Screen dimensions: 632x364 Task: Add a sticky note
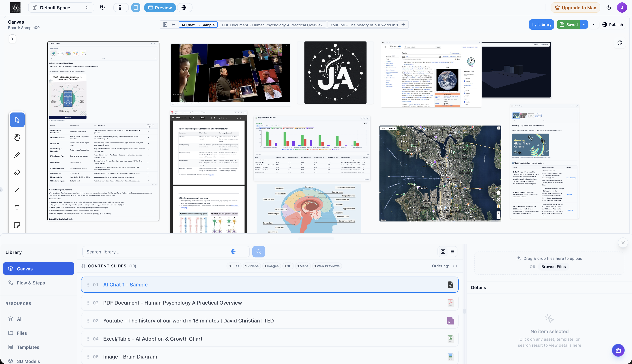click(17, 225)
